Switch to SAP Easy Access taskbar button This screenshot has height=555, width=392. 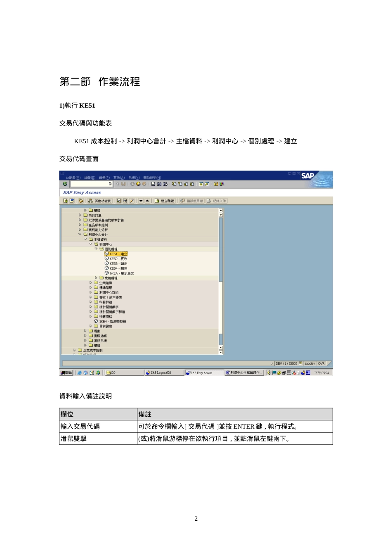click(x=204, y=372)
